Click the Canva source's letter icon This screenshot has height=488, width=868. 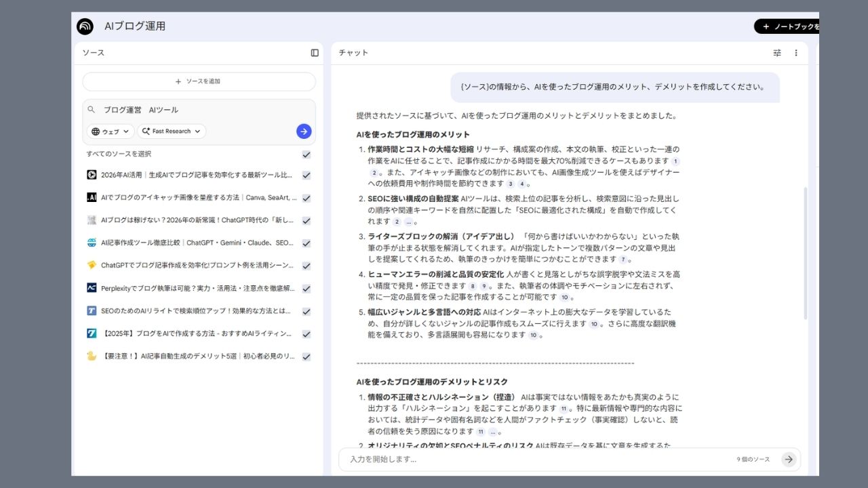click(92, 197)
